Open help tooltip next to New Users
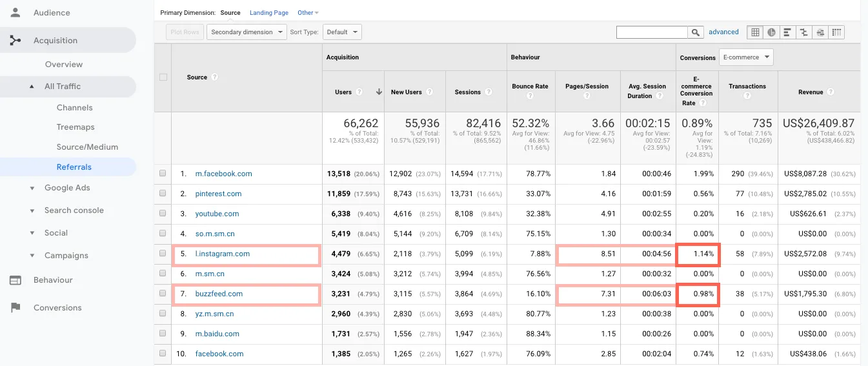The width and height of the screenshot is (868, 366). point(429,92)
